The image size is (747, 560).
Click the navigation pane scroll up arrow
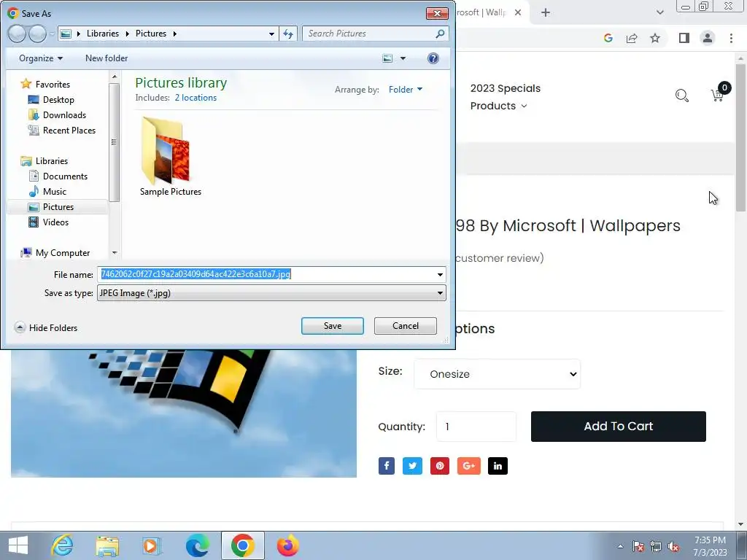point(115,77)
